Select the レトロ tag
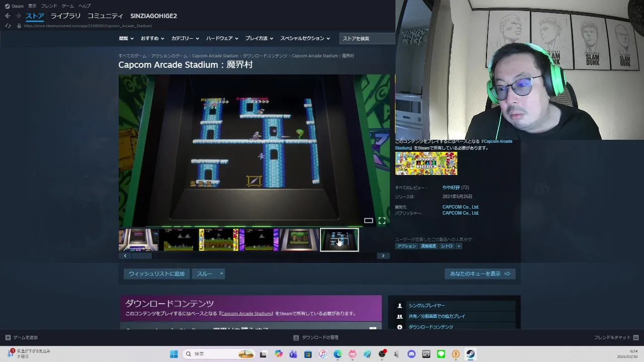Image resolution: width=644 pixels, height=362 pixels. 447,246
